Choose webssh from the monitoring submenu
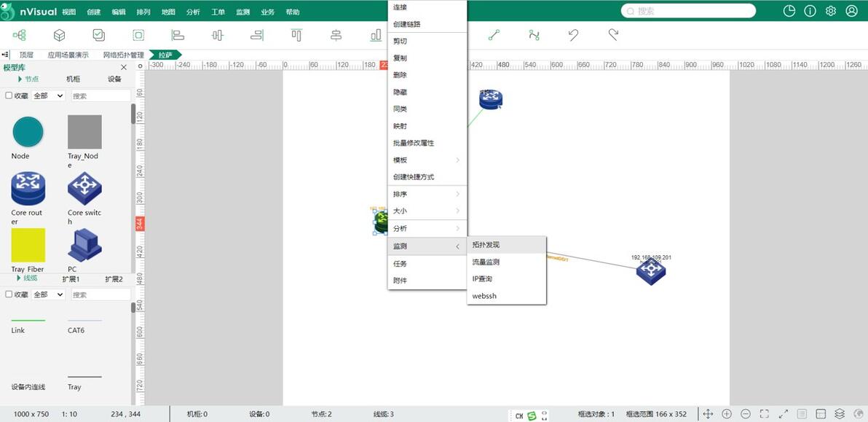 coord(484,296)
